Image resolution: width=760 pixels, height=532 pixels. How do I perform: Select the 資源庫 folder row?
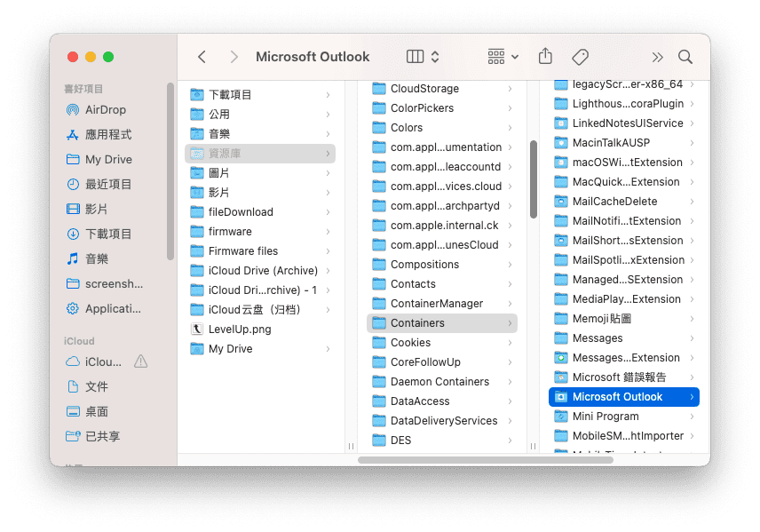(260, 154)
